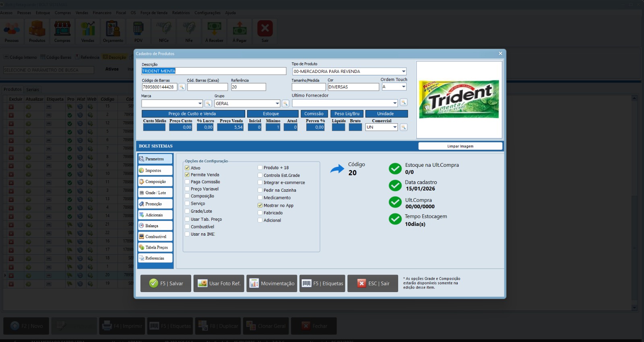Click the Cor field showing DIVERSAS

pos(353,87)
